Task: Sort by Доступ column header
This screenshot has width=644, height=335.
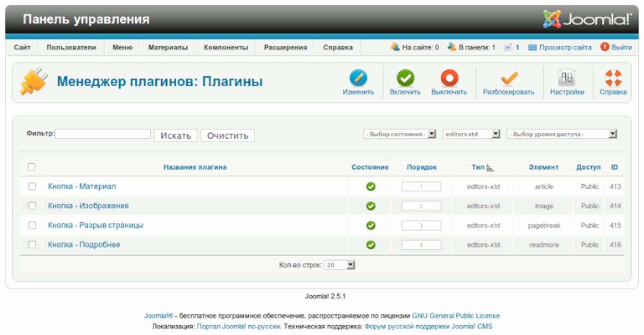Action: (x=588, y=167)
